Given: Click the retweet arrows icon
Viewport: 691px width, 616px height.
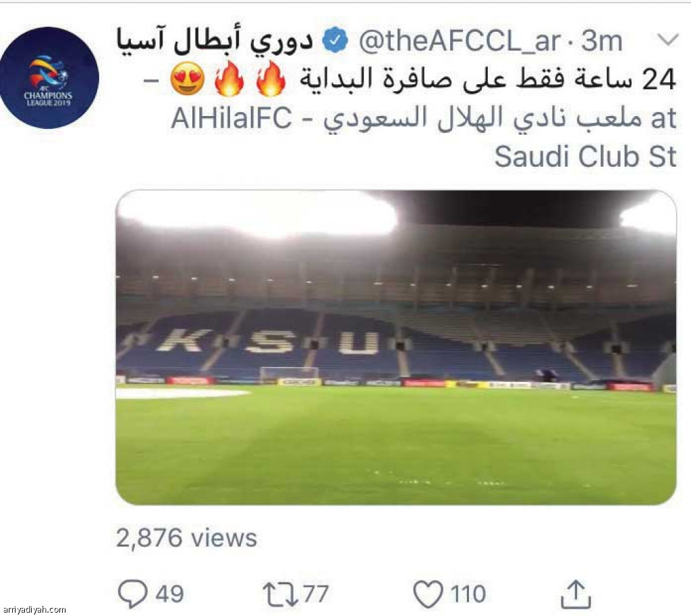Looking at the screenshot, I should pos(280,594).
